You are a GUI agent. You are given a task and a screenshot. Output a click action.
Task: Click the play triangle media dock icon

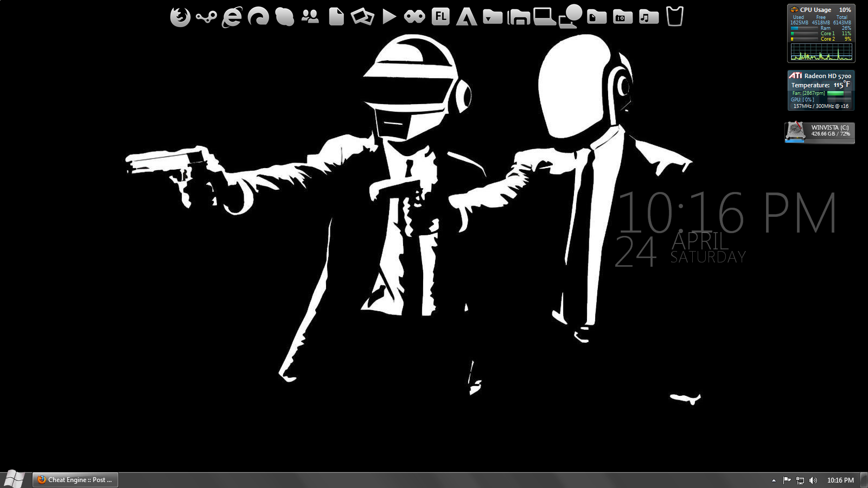pos(388,17)
